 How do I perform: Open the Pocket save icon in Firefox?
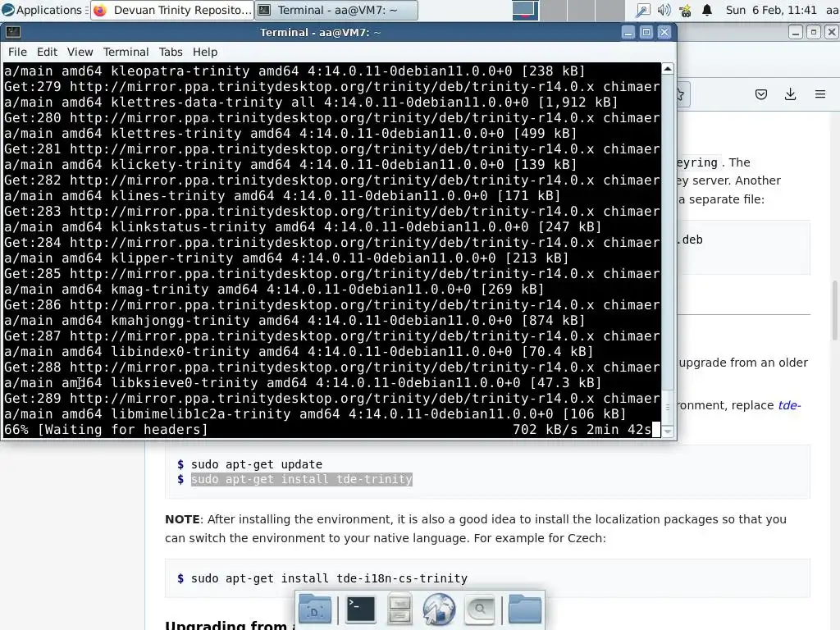coord(761,95)
